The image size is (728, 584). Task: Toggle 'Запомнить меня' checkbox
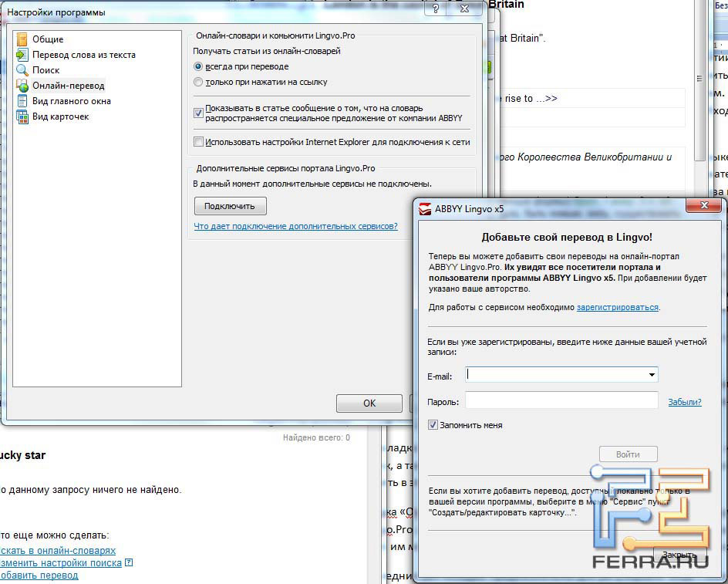[x=433, y=424]
